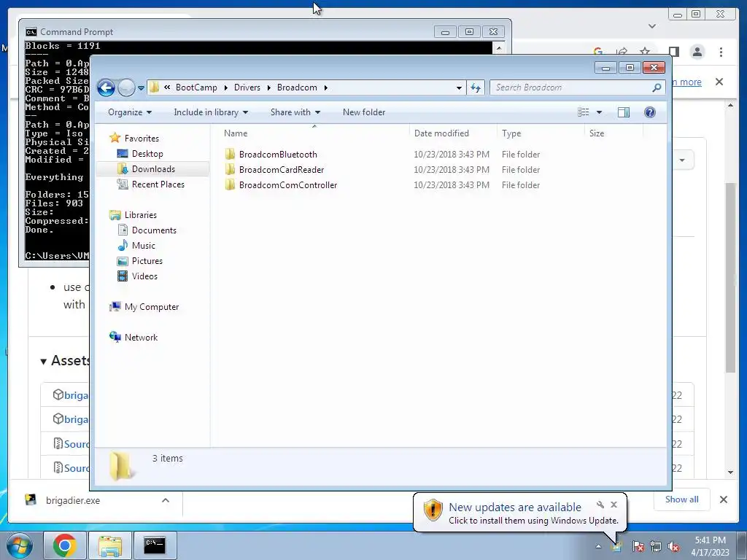Viewport: 747px width, 560px height.
Task: Close the Chrome downloads bar
Action: (x=724, y=499)
